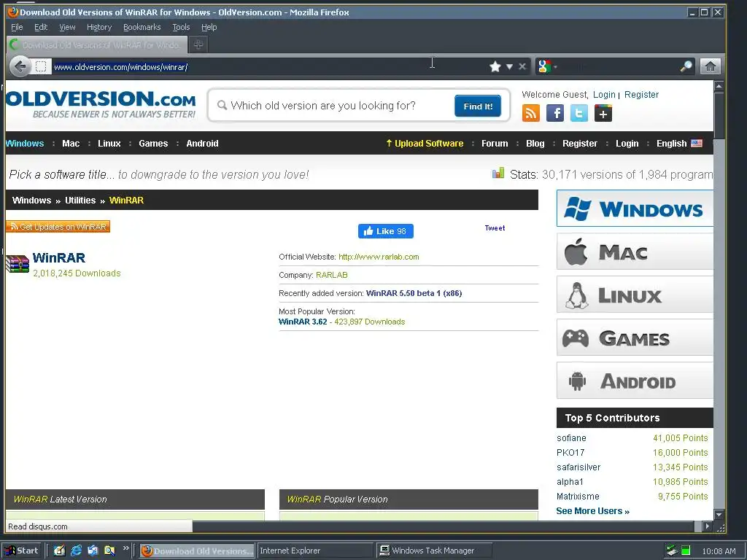Switch to Windows Task Manager taskbar button

tap(433, 551)
